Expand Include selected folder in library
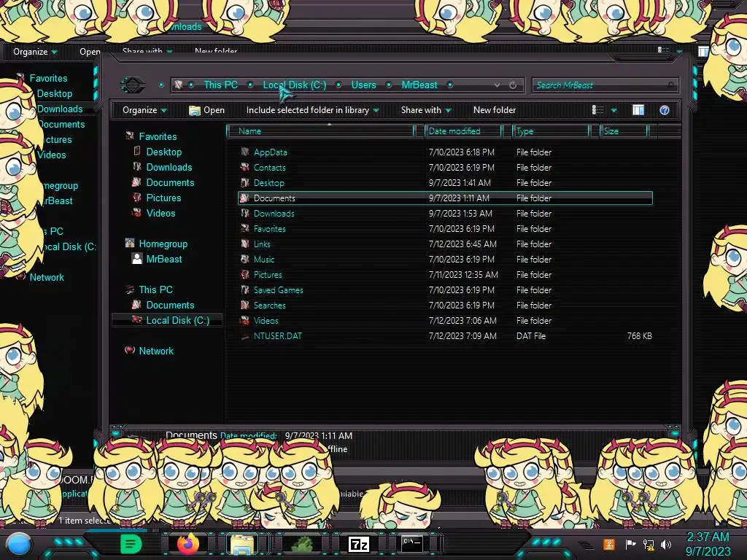747x560 pixels. tap(312, 110)
